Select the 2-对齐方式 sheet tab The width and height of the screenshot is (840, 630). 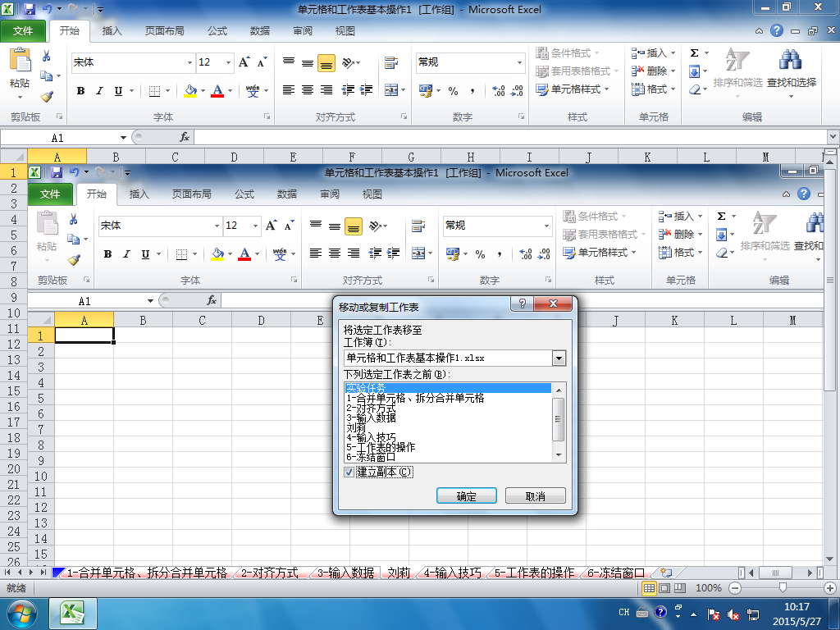coord(269,573)
